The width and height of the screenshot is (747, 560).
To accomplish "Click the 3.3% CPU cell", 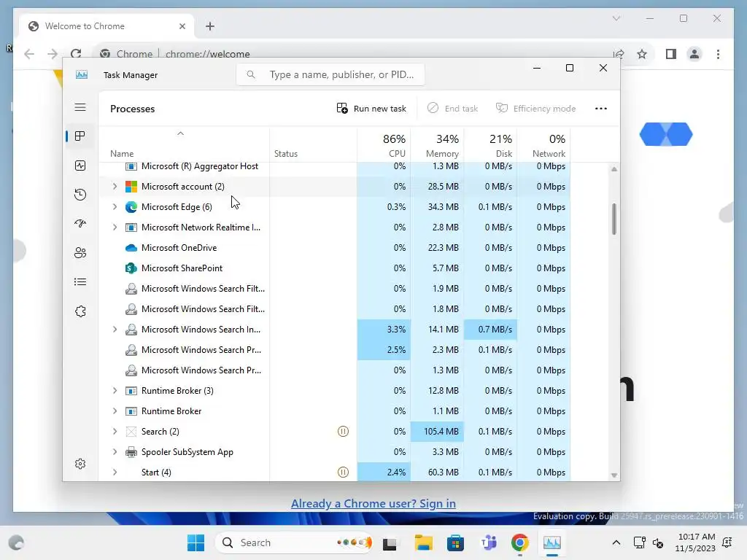I will (x=384, y=330).
